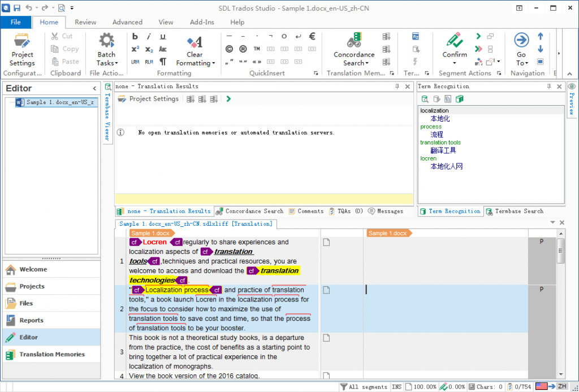Go to the Translation Memories view
579x392 pixels.
(x=51, y=355)
